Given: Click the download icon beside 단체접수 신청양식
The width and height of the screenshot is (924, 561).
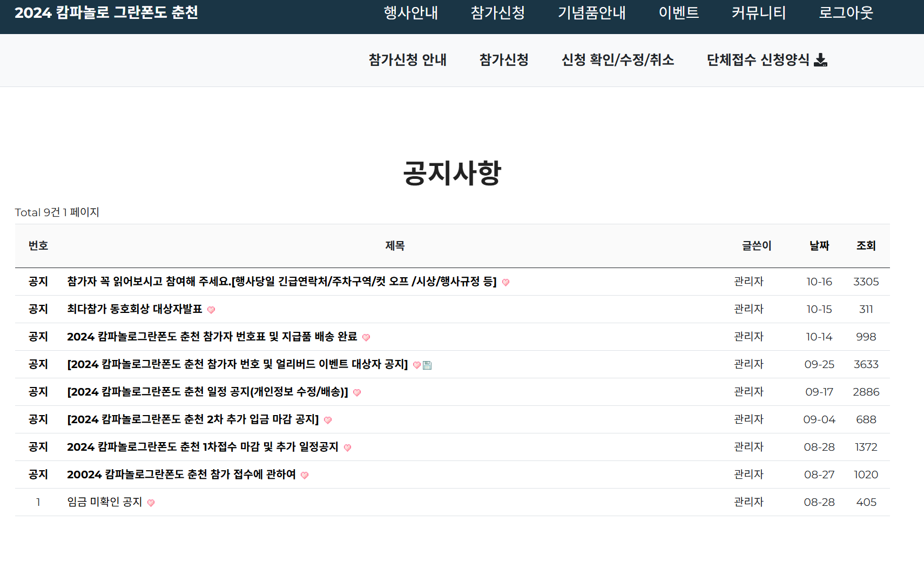Looking at the screenshot, I should 820,60.
